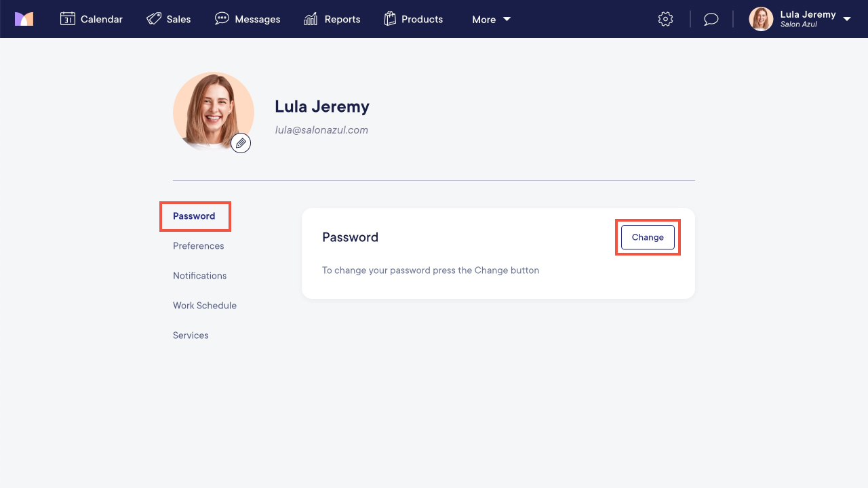
Task: Expand the More menu
Action: tap(490, 19)
